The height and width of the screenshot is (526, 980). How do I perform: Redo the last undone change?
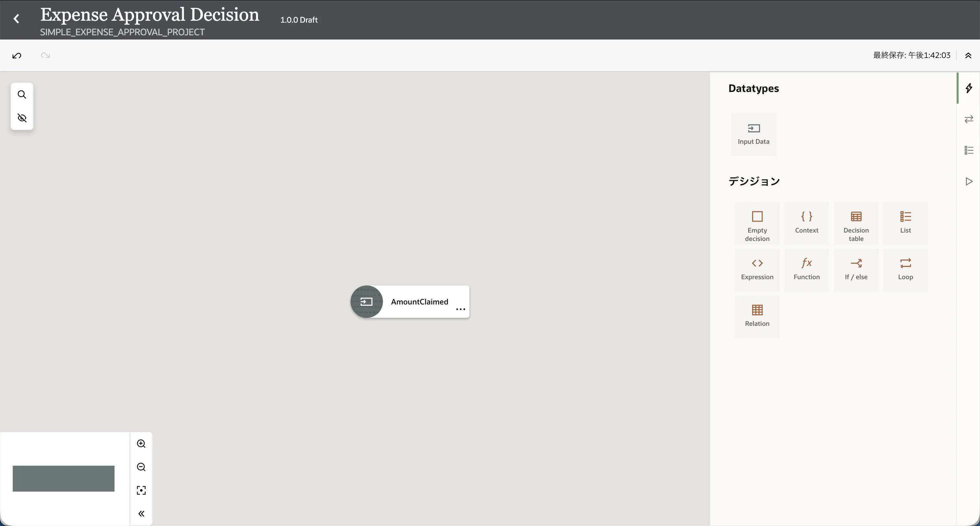[45, 55]
